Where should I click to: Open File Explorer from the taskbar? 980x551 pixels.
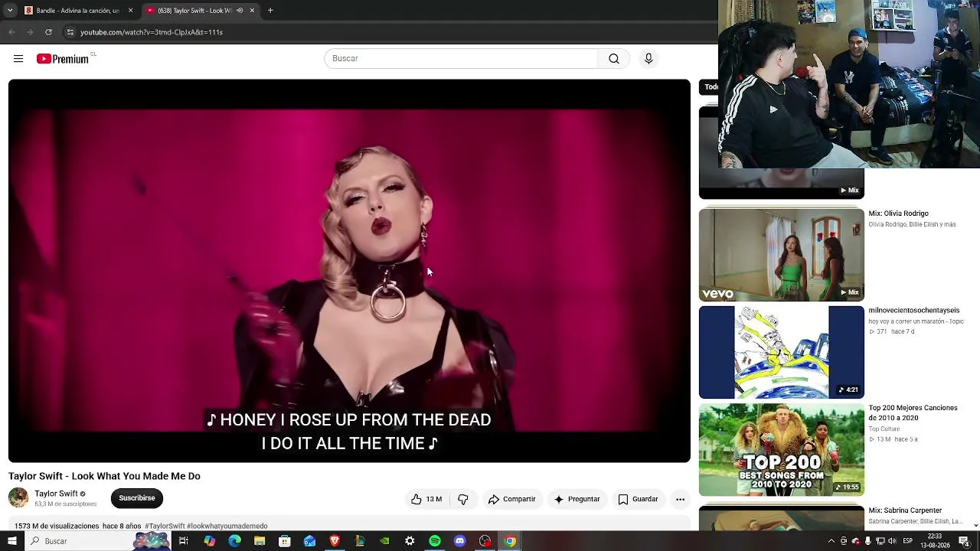point(260,541)
